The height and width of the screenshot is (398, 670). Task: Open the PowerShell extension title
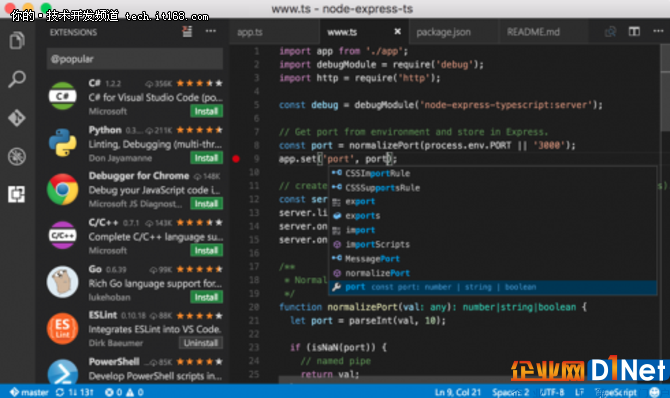tap(114, 362)
